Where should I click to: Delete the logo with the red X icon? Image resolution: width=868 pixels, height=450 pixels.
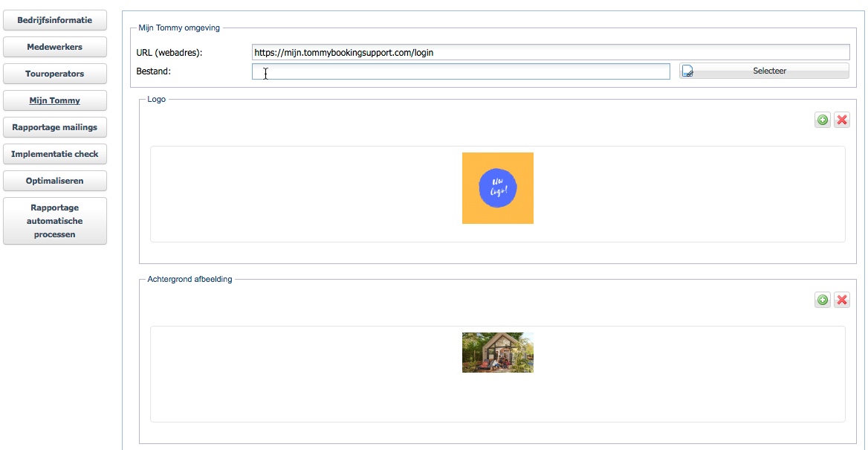click(x=842, y=120)
